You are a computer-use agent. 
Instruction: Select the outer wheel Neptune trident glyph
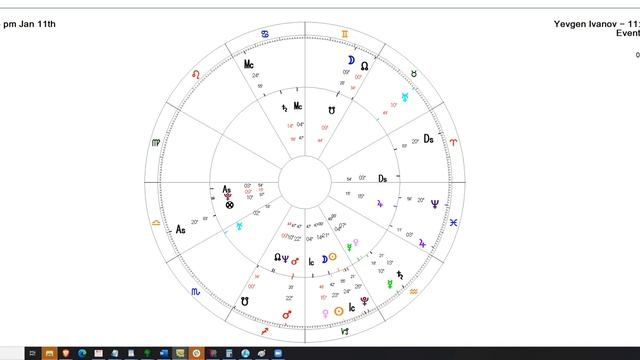click(x=435, y=204)
